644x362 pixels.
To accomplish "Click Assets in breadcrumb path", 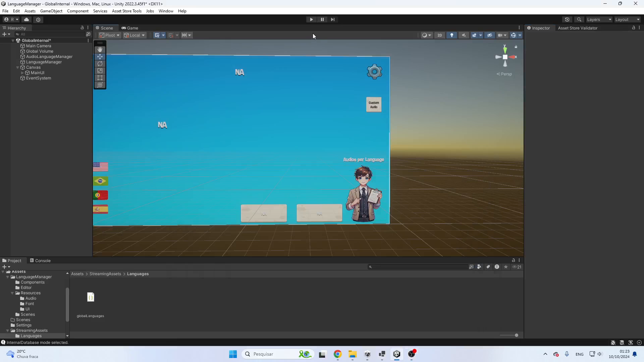I will (77, 274).
